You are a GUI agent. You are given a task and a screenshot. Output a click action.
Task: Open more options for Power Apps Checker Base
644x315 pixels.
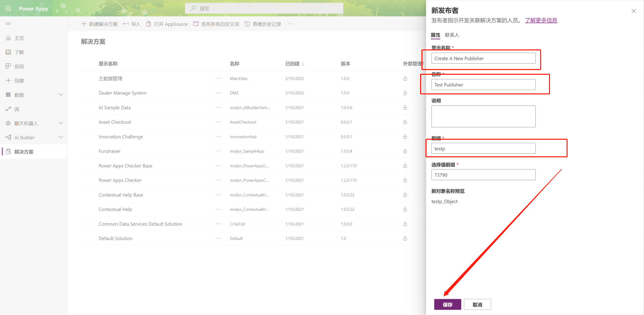tap(218, 166)
